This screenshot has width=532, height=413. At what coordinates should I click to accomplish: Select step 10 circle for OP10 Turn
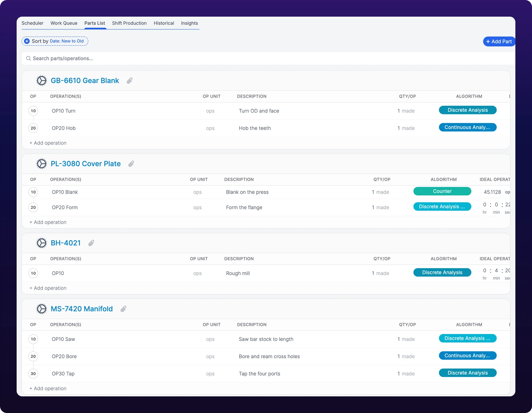33,111
